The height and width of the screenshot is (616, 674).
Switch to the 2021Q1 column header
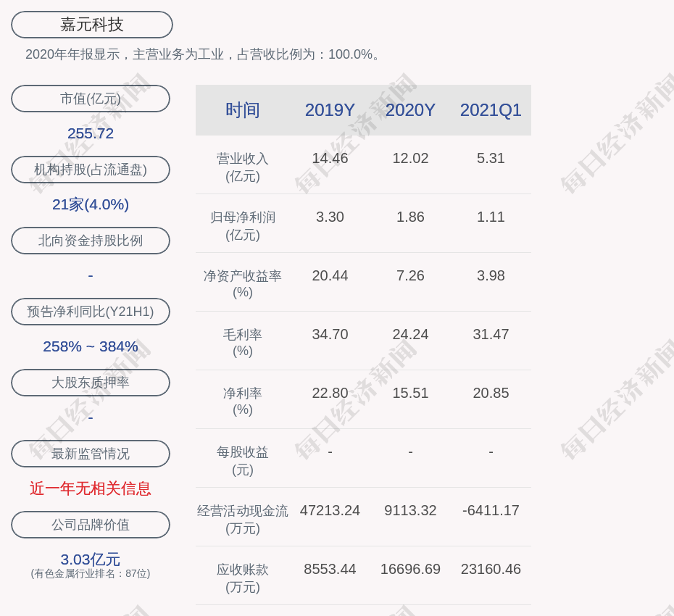491,110
